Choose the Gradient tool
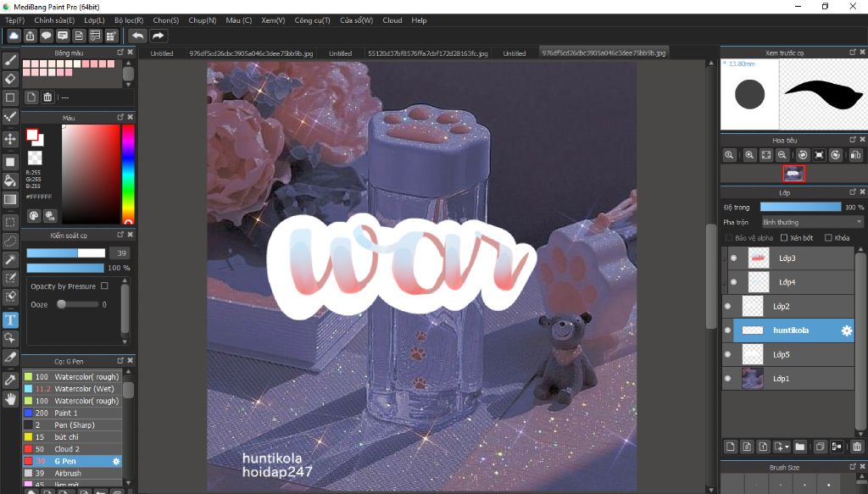 [10, 199]
